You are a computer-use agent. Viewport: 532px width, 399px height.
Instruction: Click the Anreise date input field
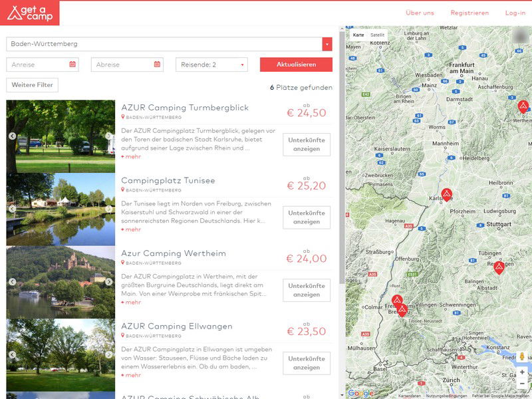pos(43,65)
